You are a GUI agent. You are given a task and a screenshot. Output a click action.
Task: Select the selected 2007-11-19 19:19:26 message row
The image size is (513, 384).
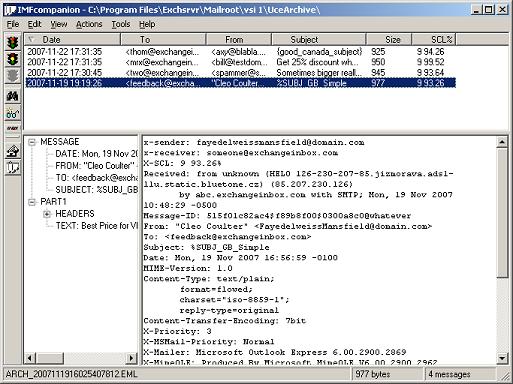pos(240,83)
